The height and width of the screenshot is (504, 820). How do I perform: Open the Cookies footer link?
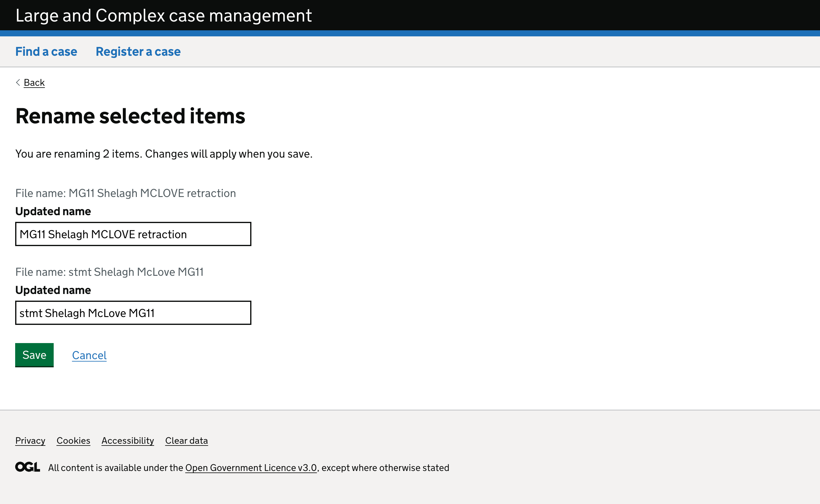tap(73, 440)
